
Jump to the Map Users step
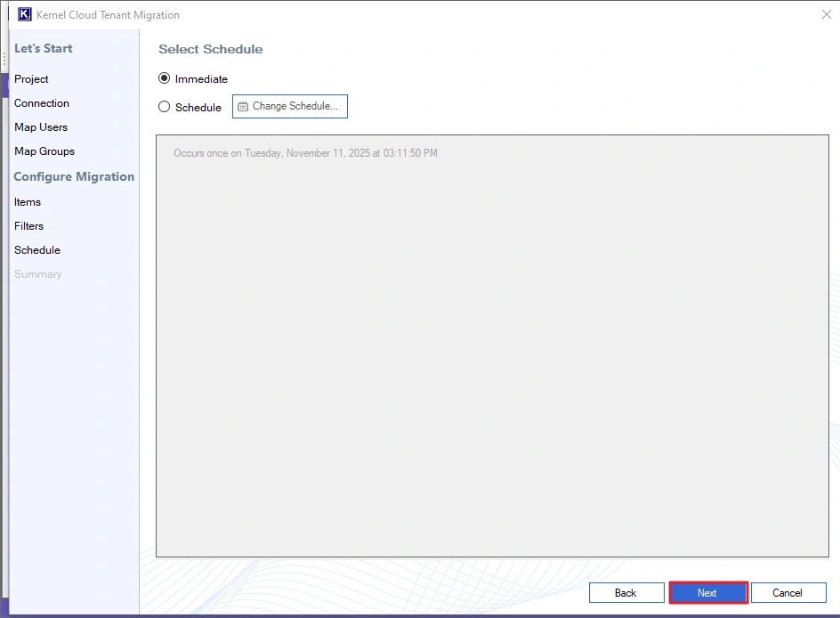coord(41,127)
